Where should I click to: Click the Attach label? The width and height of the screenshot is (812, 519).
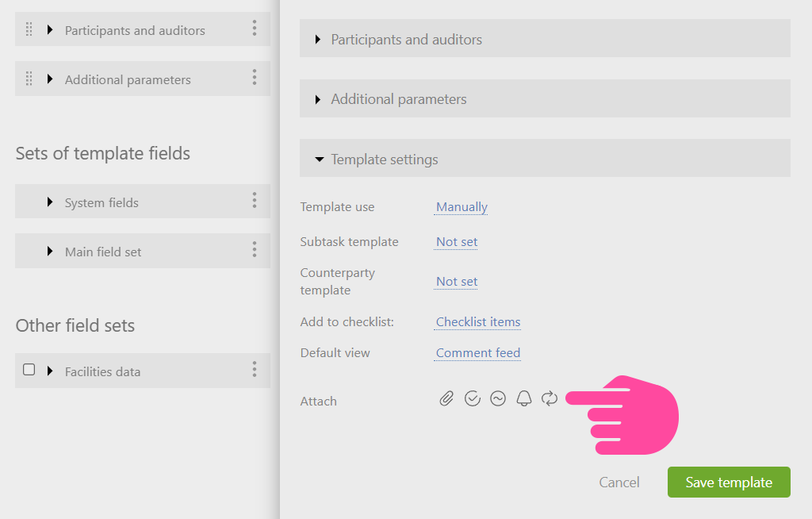319,402
